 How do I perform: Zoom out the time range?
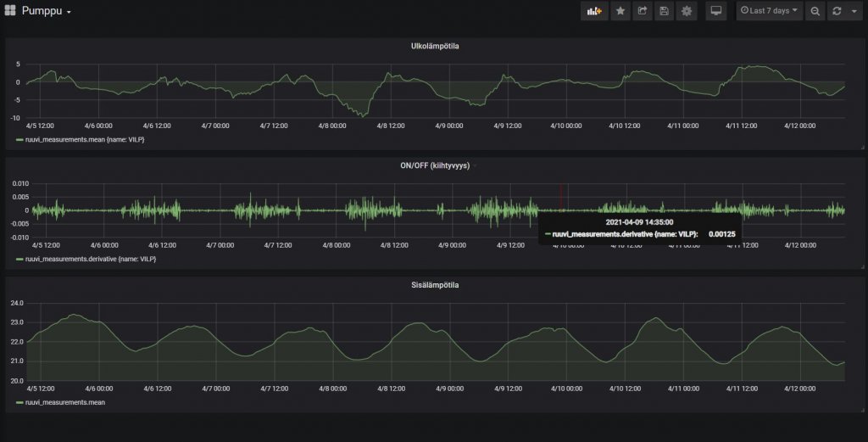(815, 11)
